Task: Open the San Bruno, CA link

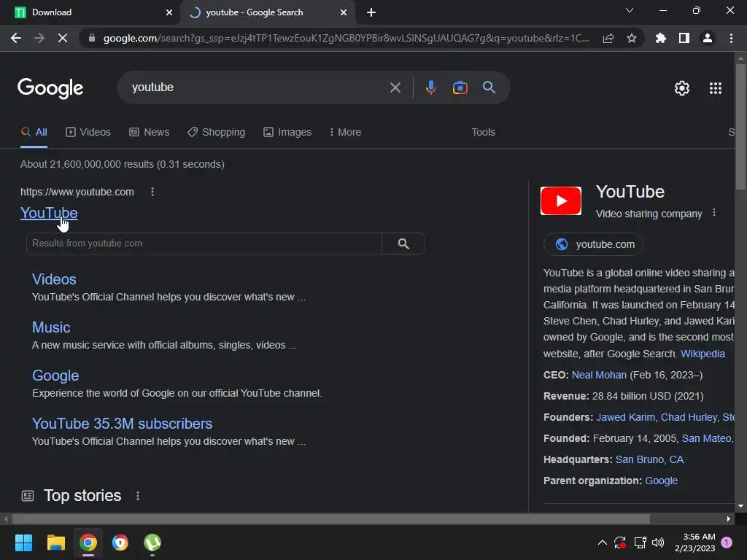Action: 649,459
